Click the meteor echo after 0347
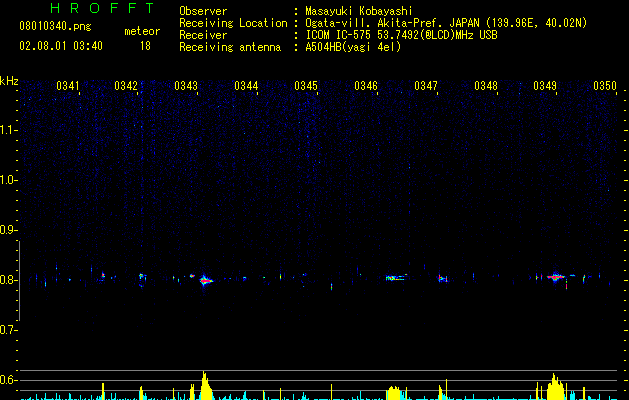This screenshot has height=400, width=629. tap(442, 278)
